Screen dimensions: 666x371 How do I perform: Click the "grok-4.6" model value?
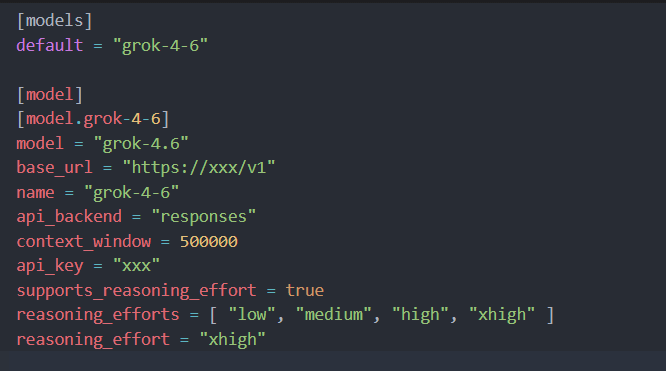pyautogui.click(x=141, y=144)
